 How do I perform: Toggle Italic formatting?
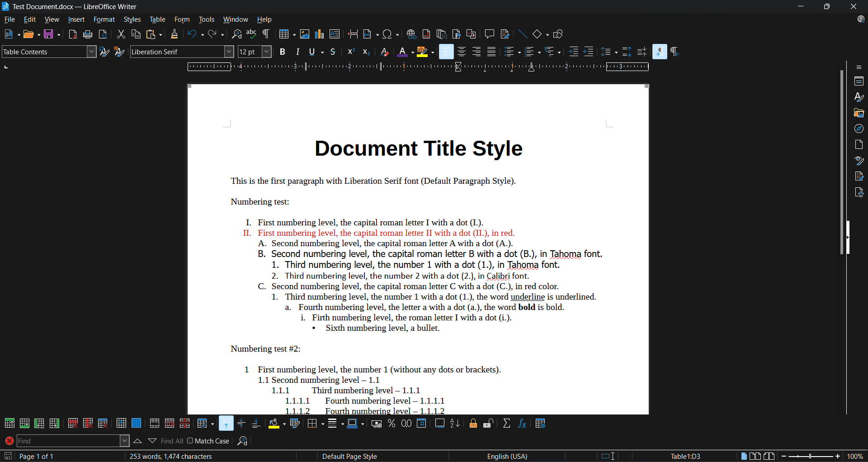tap(297, 52)
